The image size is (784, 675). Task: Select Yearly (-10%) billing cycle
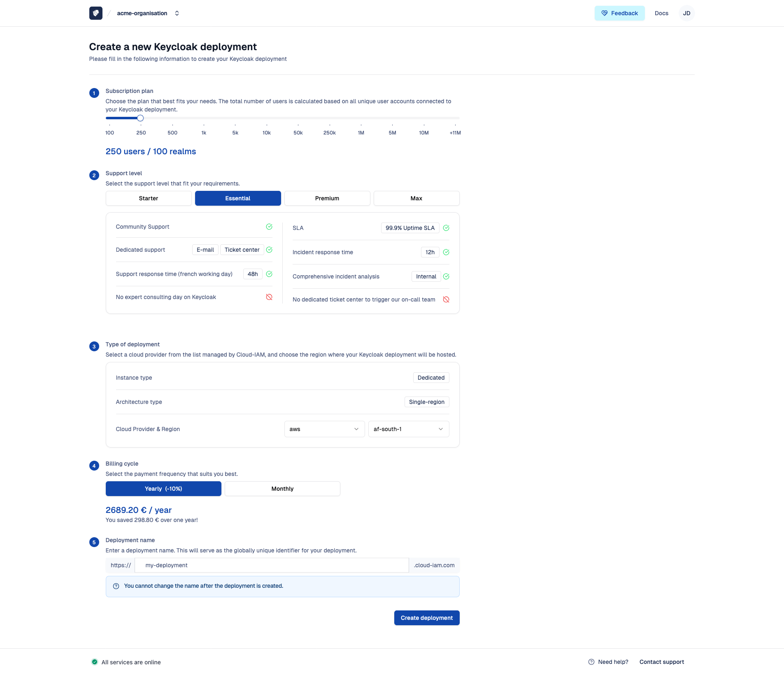163,489
